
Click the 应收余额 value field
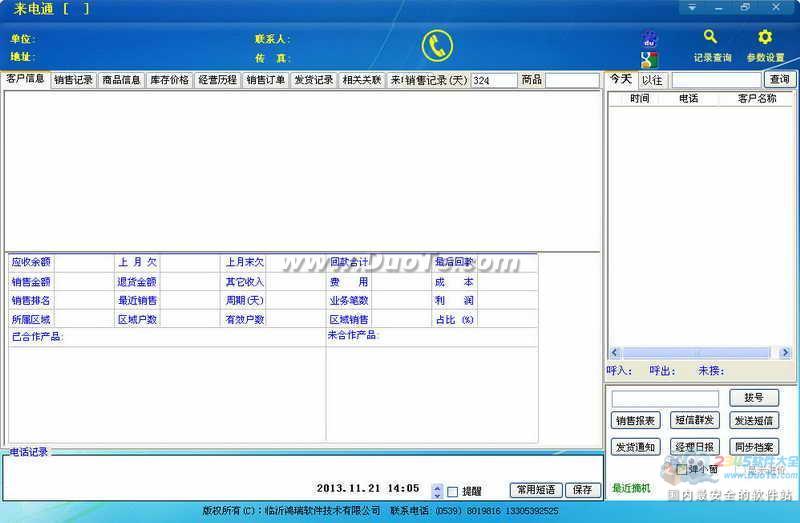84,262
